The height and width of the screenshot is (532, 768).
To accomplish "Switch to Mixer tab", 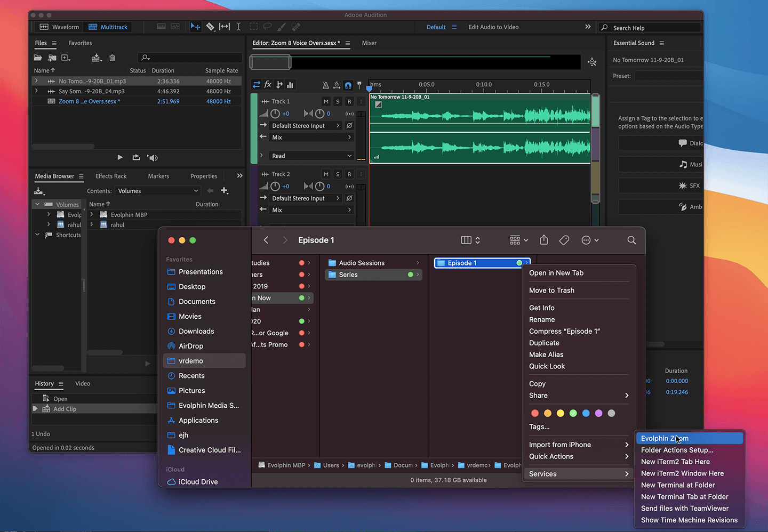I will (369, 43).
